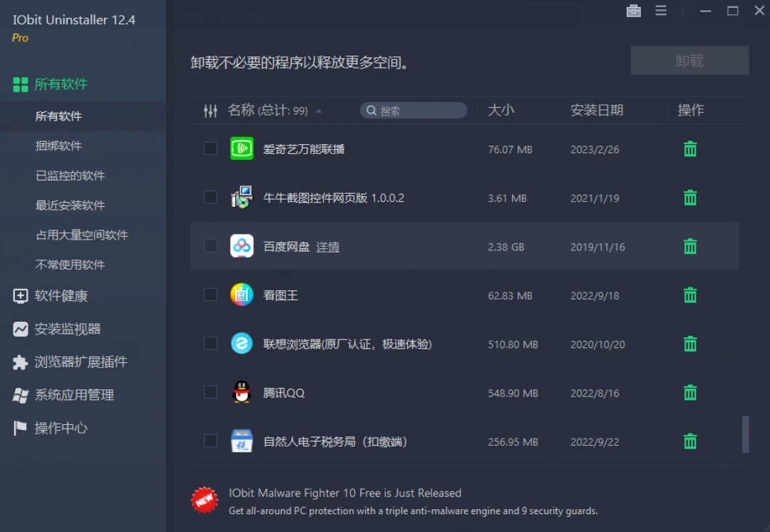Click trash icon for 牛牛截图控件网页版
The height and width of the screenshot is (532, 770).
pyautogui.click(x=690, y=198)
